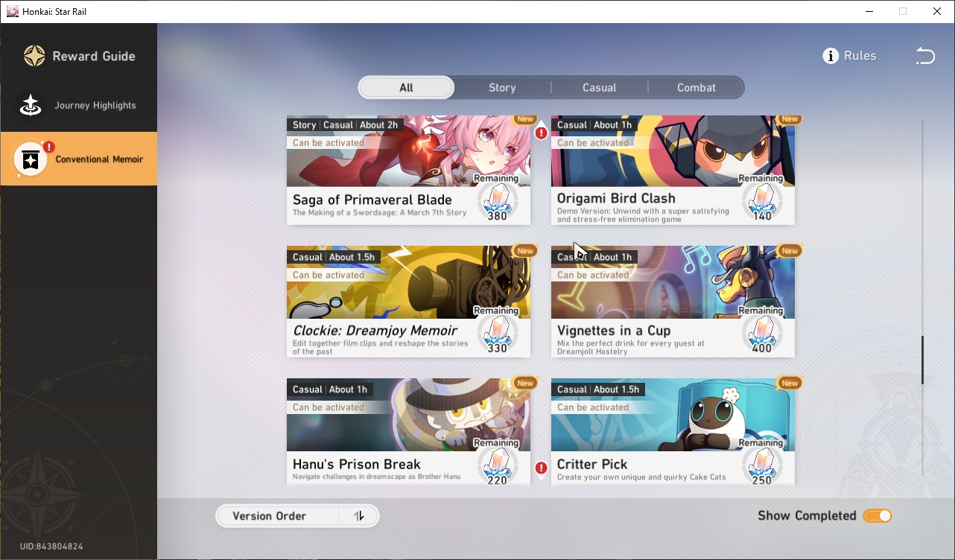This screenshot has width=955, height=560.
Task: Click Vignettes in a Cup jade reward icon
Action: tap(761, 330)
